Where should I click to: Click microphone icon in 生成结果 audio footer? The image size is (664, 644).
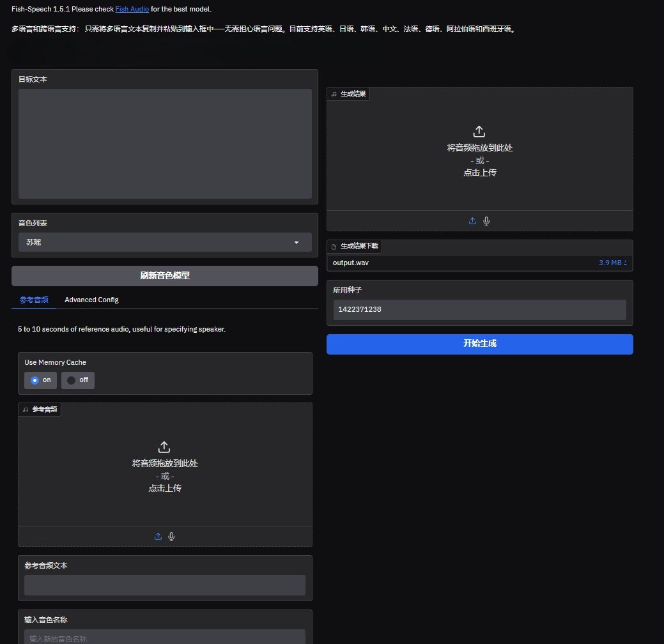click(x=486, y=221)
